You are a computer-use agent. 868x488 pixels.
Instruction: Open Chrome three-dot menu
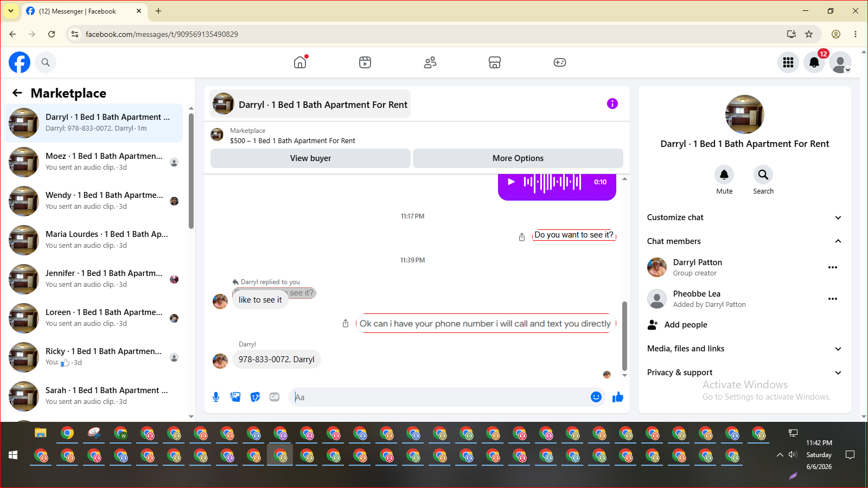[x=856, y=34]
